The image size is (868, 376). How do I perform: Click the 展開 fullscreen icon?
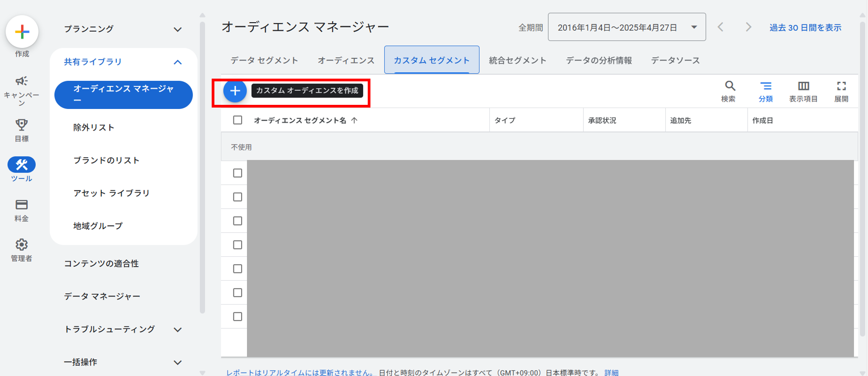point(841,86)
